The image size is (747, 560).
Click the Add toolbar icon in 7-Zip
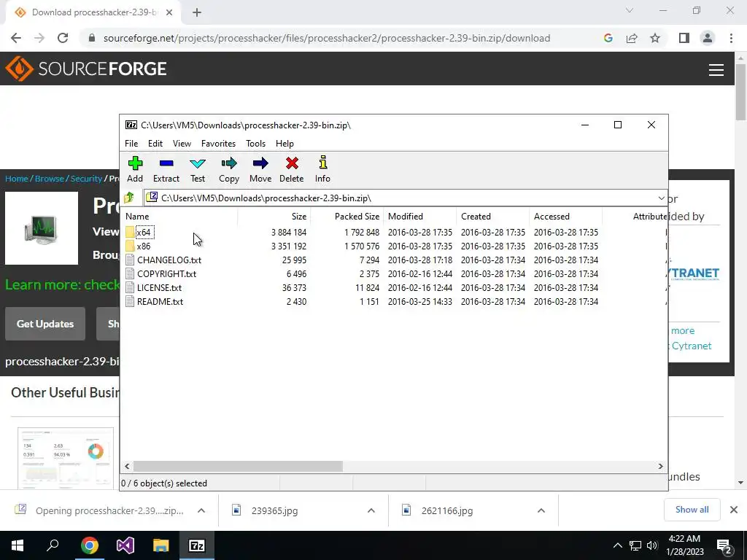pos(135,164)
